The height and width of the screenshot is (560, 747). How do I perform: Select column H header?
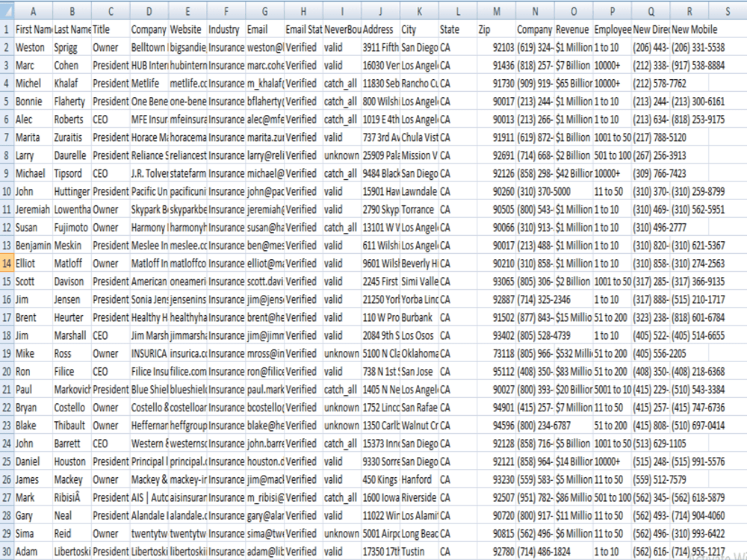pyautogui.click(x=303, y=11)
